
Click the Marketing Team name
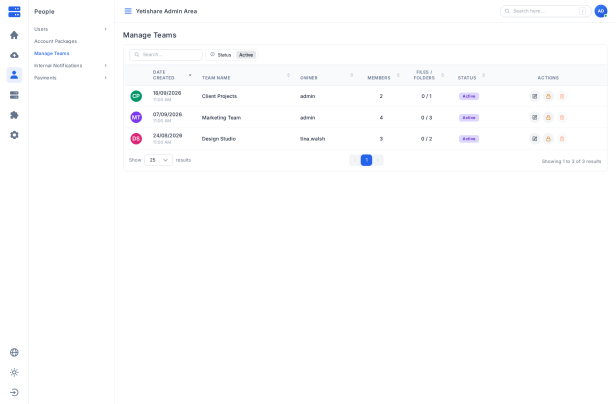pyautogui.click(x=221, y=118)
